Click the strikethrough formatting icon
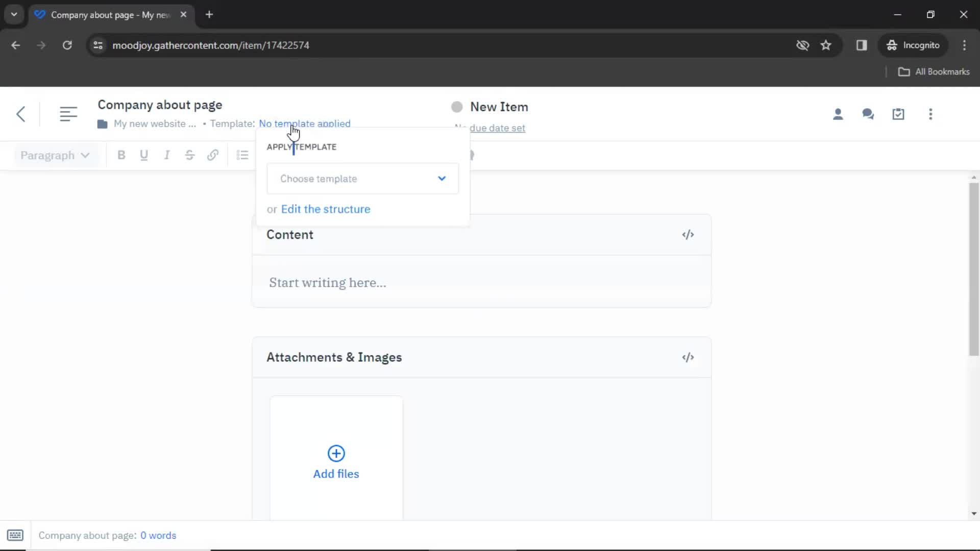The image size is (980, 551). [189, 156]
